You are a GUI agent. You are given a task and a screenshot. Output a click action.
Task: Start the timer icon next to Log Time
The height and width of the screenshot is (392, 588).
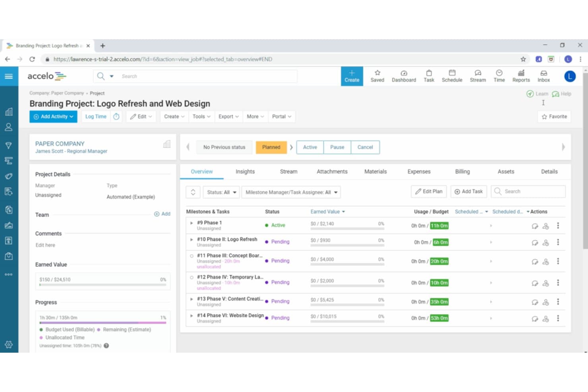tap(116, 116)
